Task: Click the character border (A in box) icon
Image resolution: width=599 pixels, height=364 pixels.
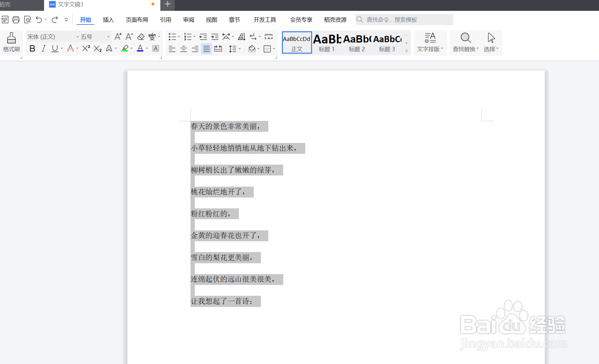Action: (x=156, y=48)
